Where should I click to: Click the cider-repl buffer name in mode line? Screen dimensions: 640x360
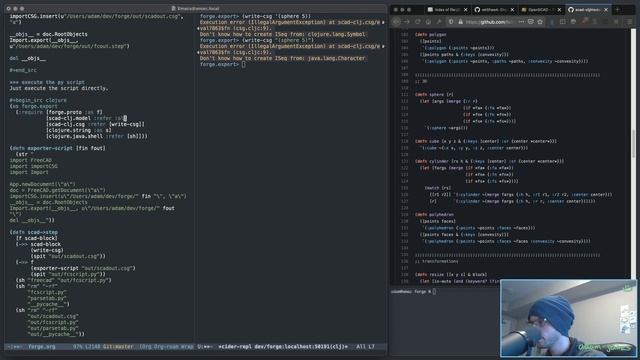(x=283, y=347)
